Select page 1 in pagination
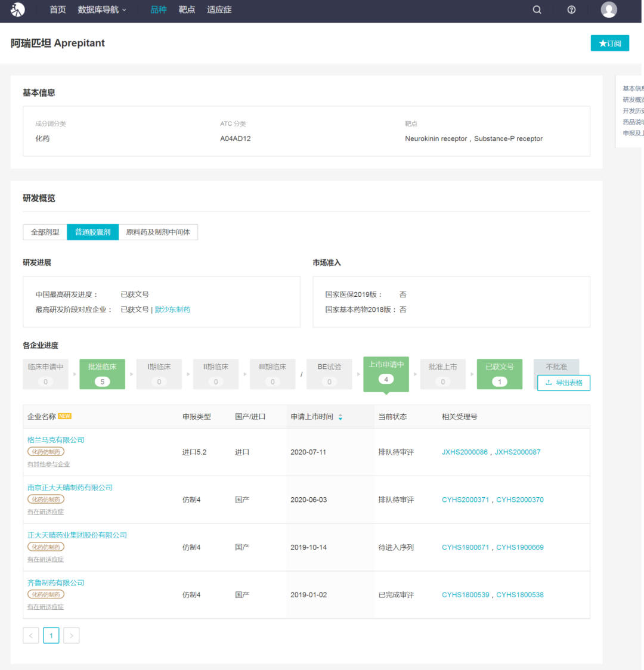The width and height of the screenshot is (644, 670). (x=51, y=635)
